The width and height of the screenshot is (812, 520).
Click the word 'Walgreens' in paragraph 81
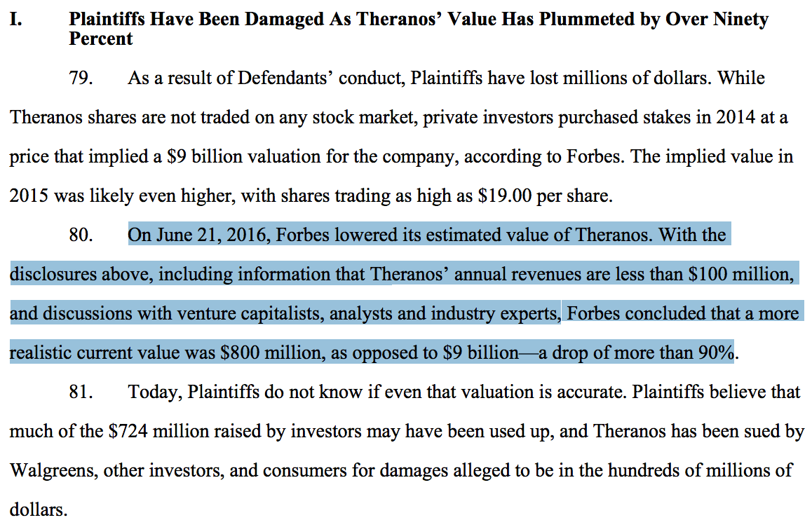[53, 470]
